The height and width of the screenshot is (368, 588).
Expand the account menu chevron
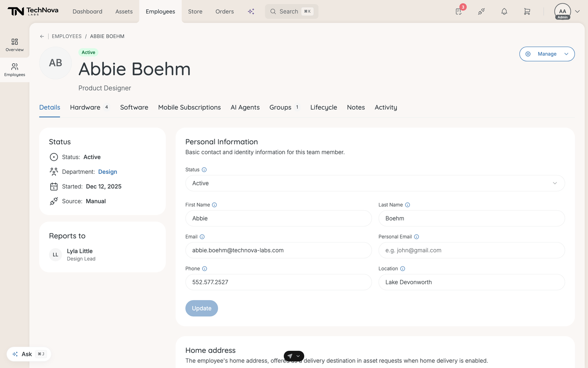[577, 11]
